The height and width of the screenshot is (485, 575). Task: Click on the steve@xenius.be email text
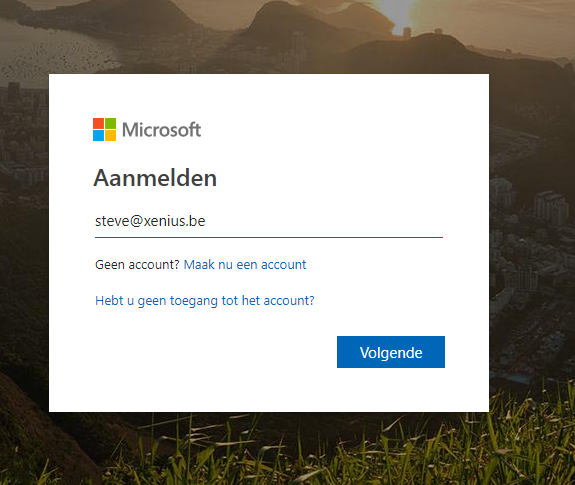[150, 221]
